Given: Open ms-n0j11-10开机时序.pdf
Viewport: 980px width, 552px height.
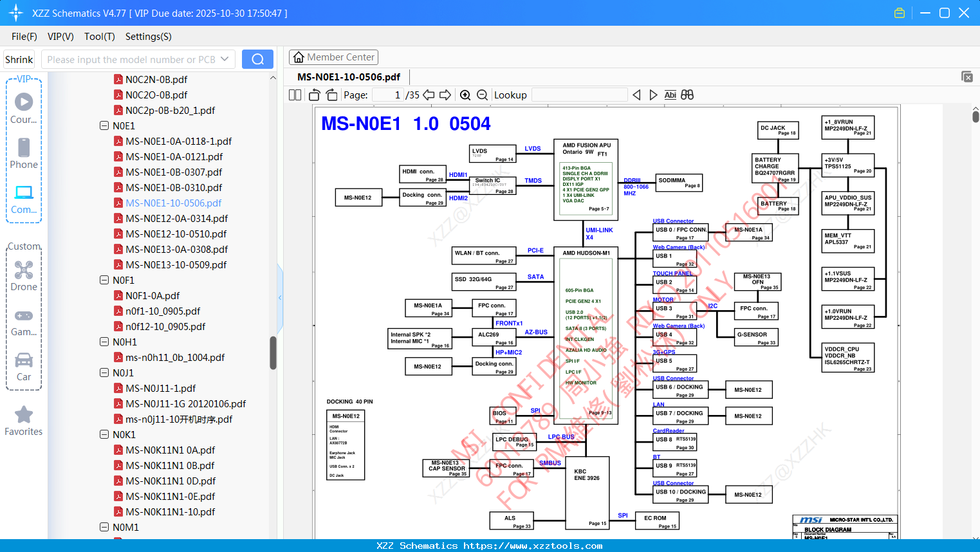Looking at the screenshot, I should pos(179,419).
